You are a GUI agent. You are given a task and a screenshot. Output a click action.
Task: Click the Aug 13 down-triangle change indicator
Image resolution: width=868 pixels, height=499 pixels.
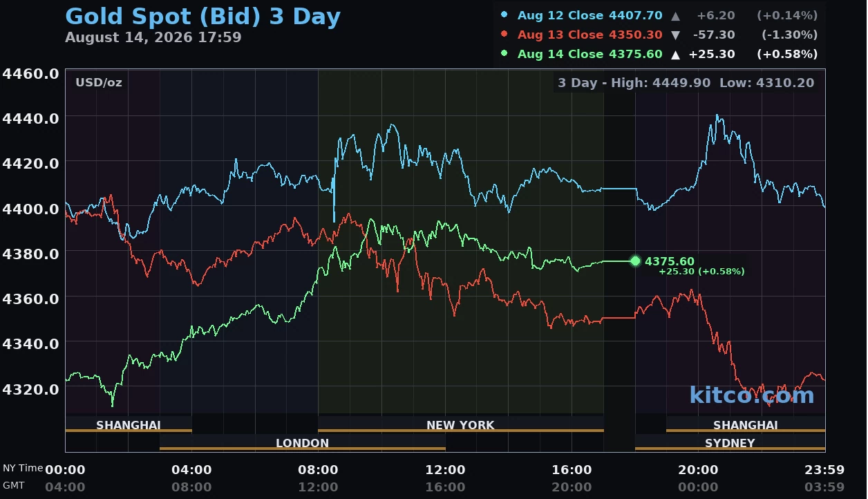[x=676, y=35]
